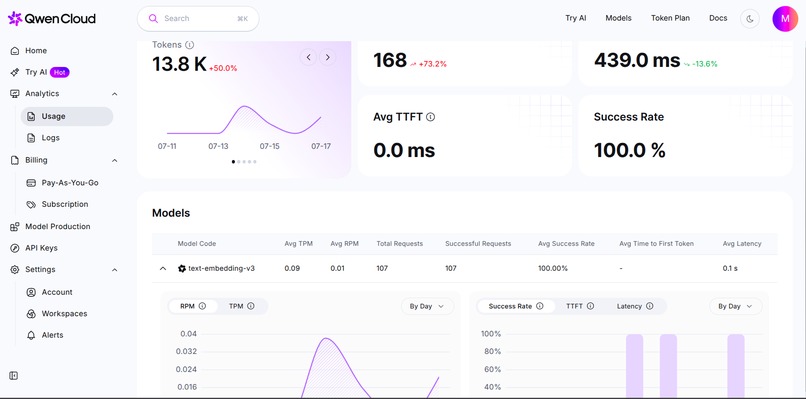Click Avg TPM column header
Screen dimensions: 806x399
(x=299, y=244)
